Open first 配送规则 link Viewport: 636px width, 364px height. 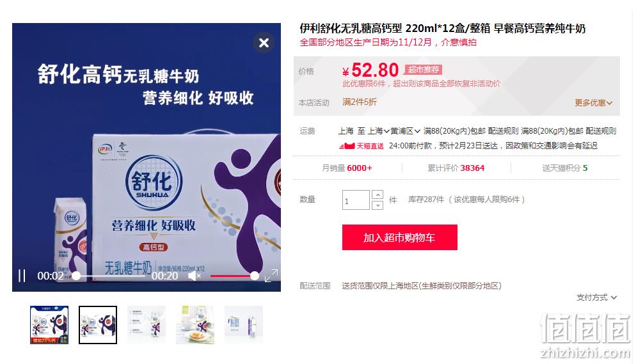[x=503, y=131]
